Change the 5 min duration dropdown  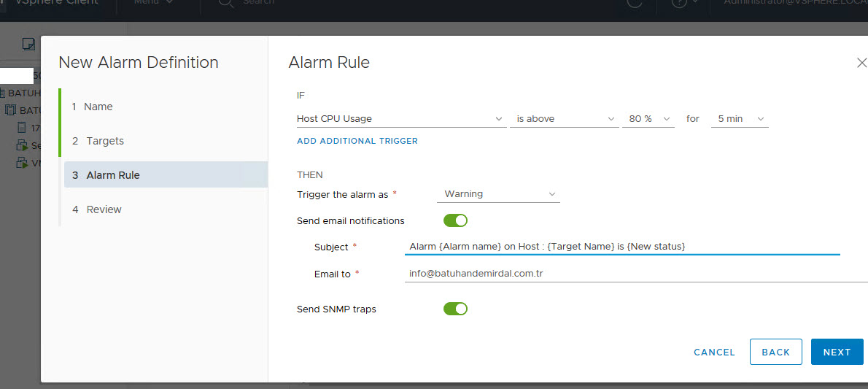(x=740, y=119)
